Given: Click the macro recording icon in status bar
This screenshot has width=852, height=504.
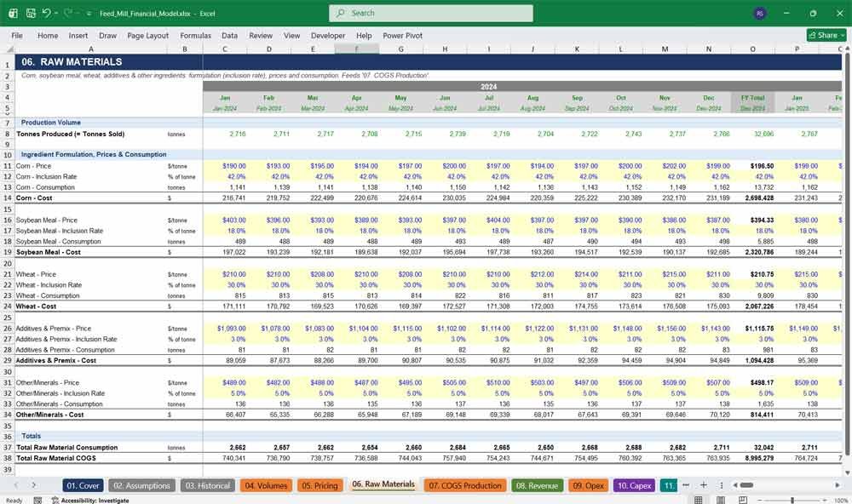Looking at the screenshot, I should (x=37, y=501).
